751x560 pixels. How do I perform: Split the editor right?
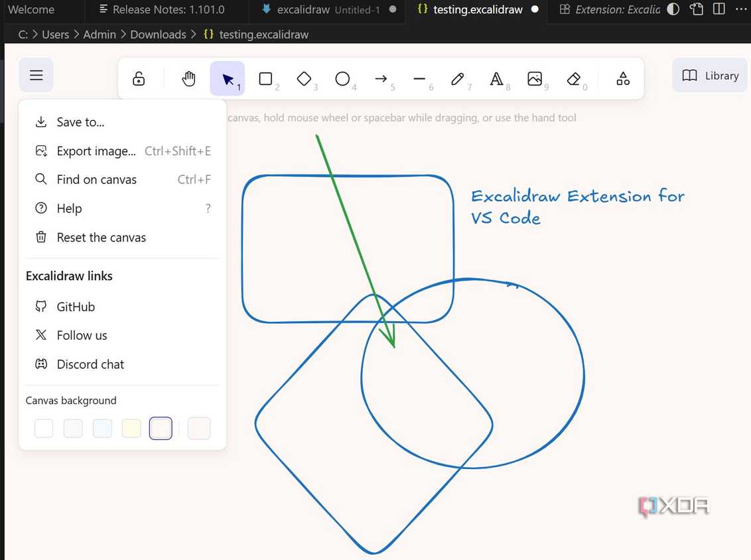pos(719,9)
